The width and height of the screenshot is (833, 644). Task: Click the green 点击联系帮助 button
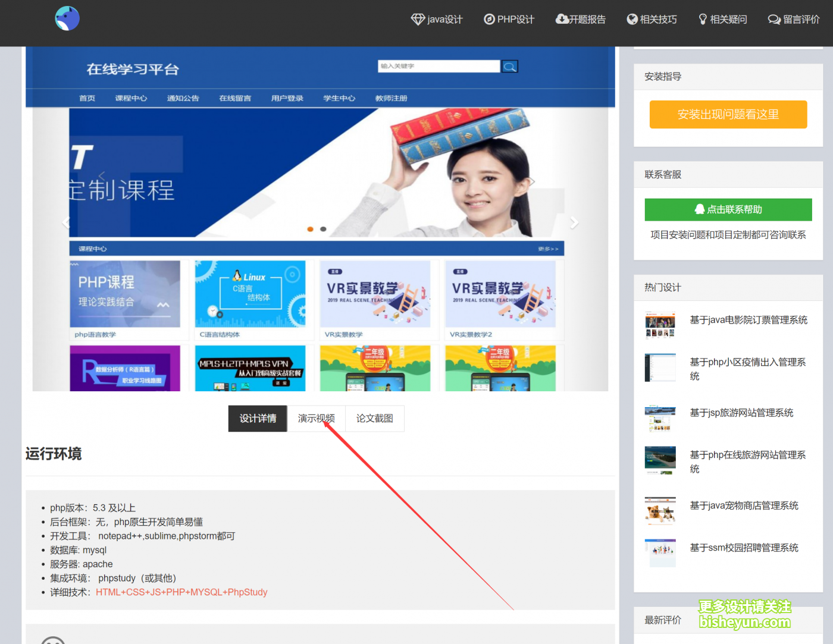(x=728, y=209)
